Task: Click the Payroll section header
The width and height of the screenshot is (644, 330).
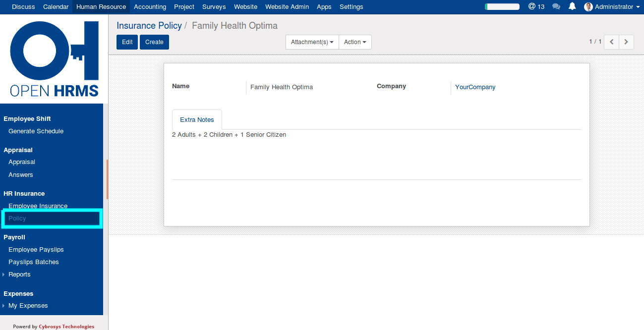Action: tap(14, 237)
